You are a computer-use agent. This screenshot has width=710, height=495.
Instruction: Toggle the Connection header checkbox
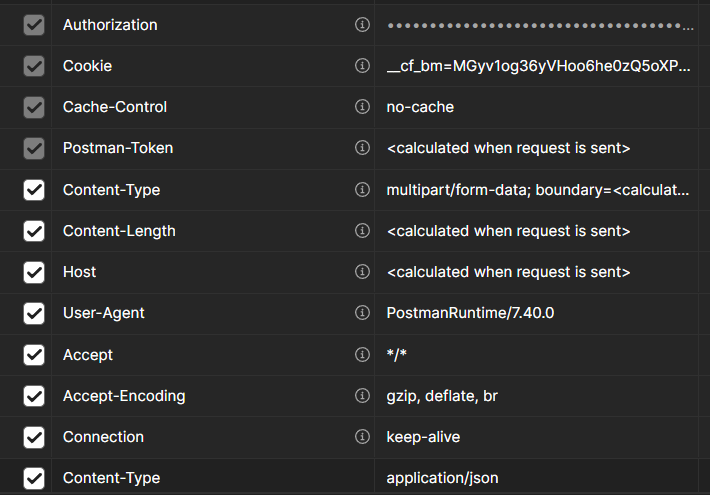(34, 437)
